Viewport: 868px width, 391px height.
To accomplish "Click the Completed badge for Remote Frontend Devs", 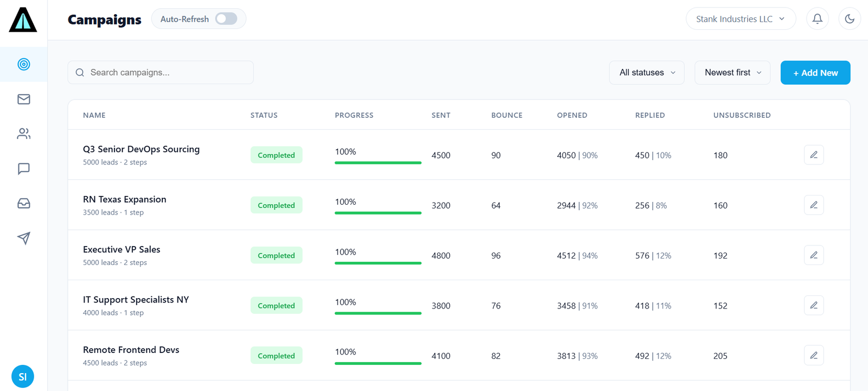I will point(276,356).
